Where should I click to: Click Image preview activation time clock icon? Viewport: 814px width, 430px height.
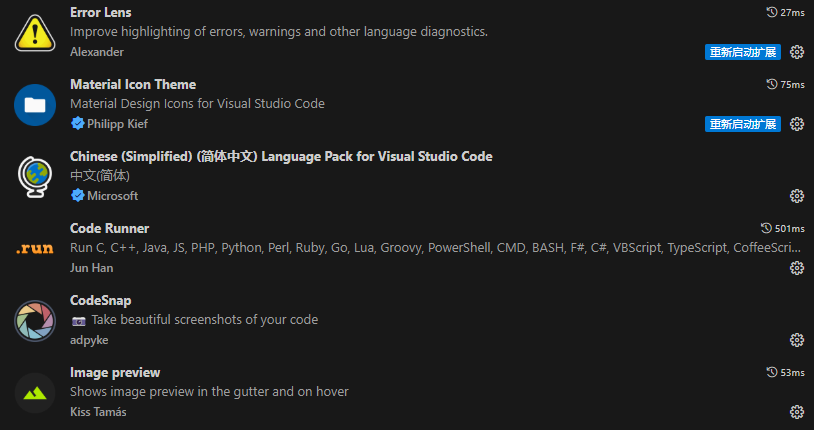(772, 372)
